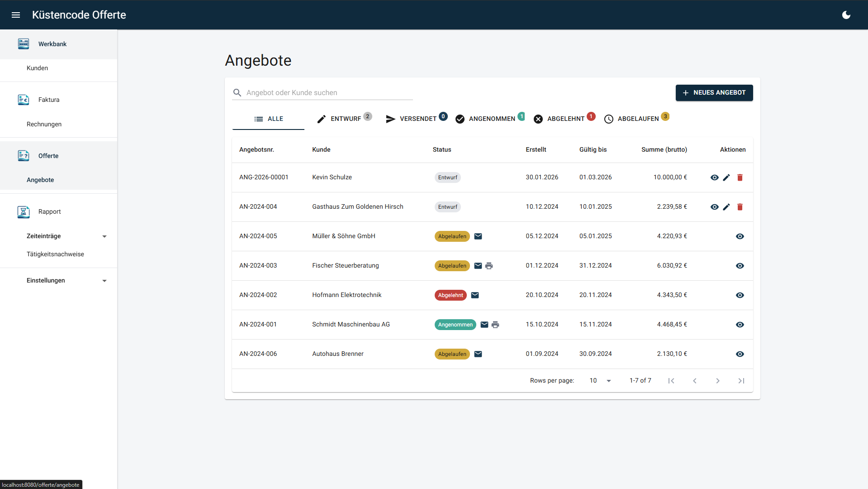Click printer icon for Fischer Steuerberatung
Screen dimensions: 868x489
489,266
